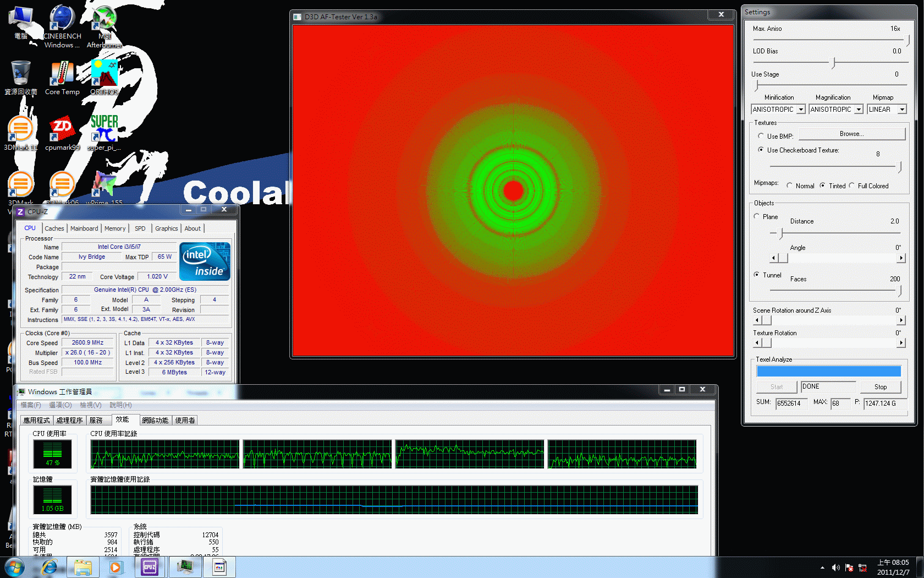Switch to the Mainboard tab in CPU-Z
This screenshot has height=578, width=924.
point(84,228)
